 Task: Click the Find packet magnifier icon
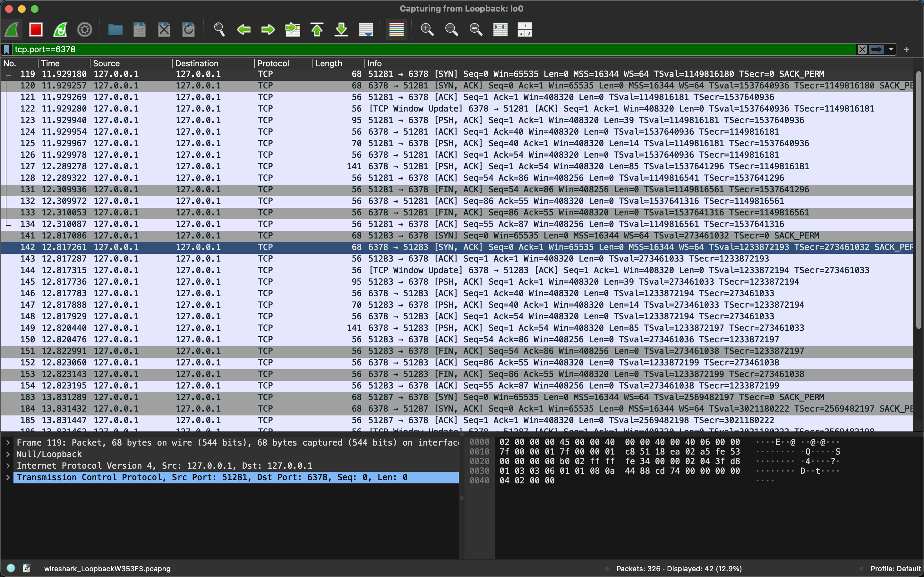[219, 29]
